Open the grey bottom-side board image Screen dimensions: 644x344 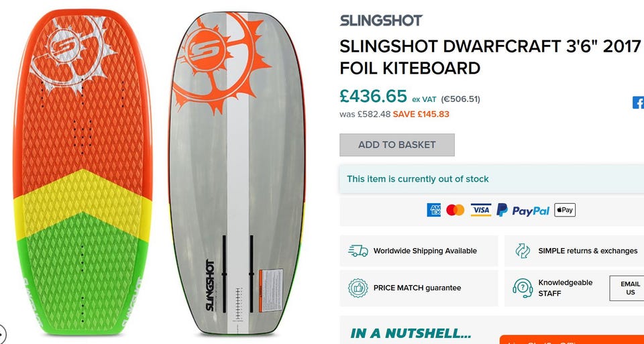236,173
